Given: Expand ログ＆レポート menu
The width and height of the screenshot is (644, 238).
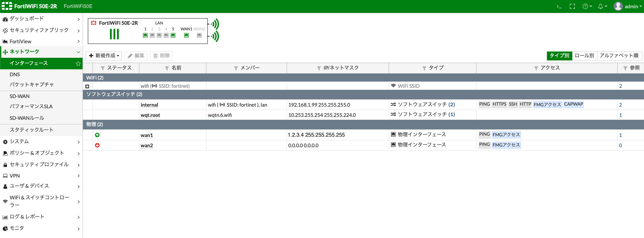Looking at the screenshot, I should pos(41,217).
